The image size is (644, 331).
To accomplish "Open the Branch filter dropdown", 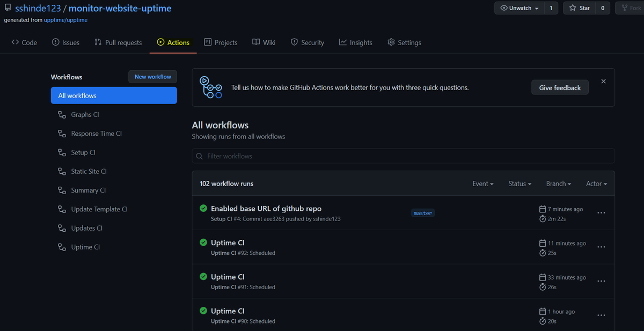I will (x=558, y=183).
